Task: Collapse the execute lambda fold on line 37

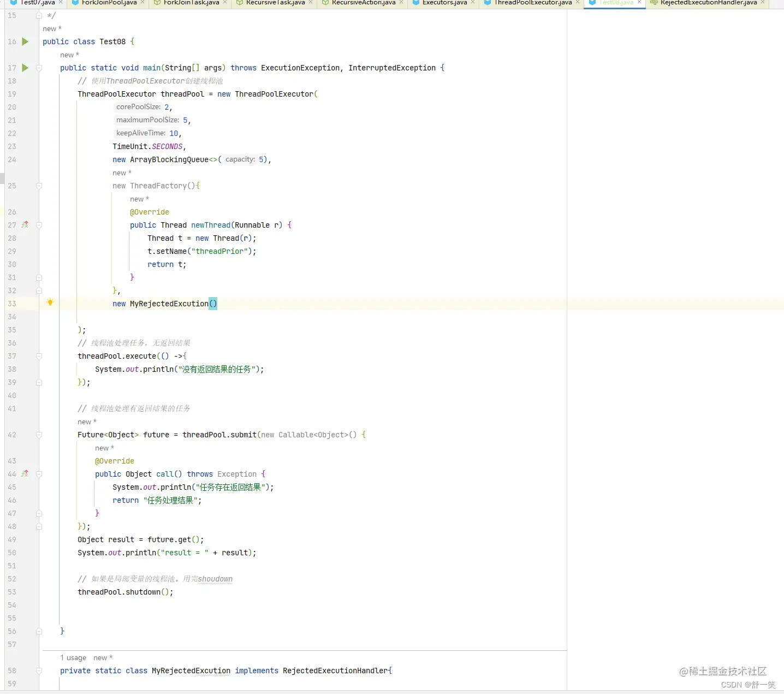Action: click(x=39, y=356)
